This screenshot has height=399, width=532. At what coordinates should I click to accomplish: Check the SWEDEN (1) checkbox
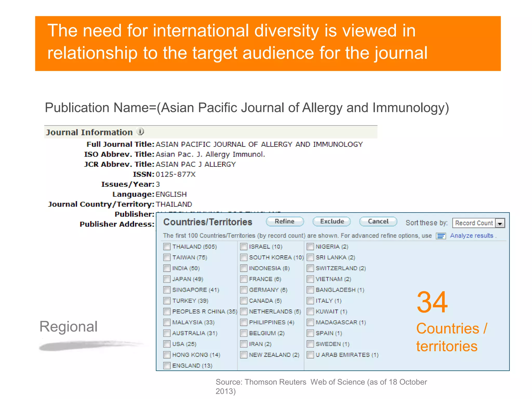(310, 344)
